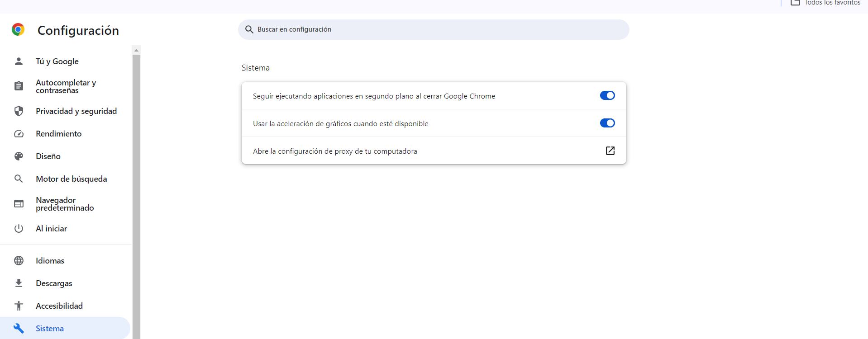Click the search magnifier icon in settings search
Screen dimensions: 868x339
click(x=249, y=29)
